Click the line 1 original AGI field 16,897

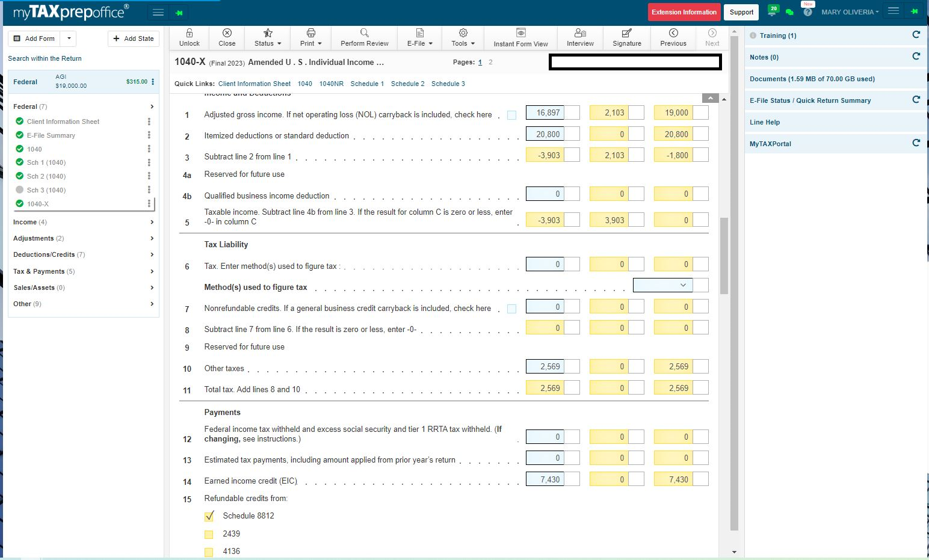point(545,112)
